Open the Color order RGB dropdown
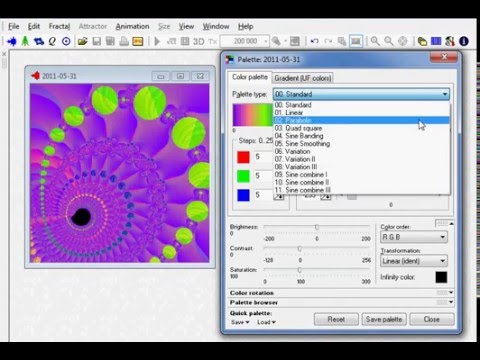 point(414,237)
